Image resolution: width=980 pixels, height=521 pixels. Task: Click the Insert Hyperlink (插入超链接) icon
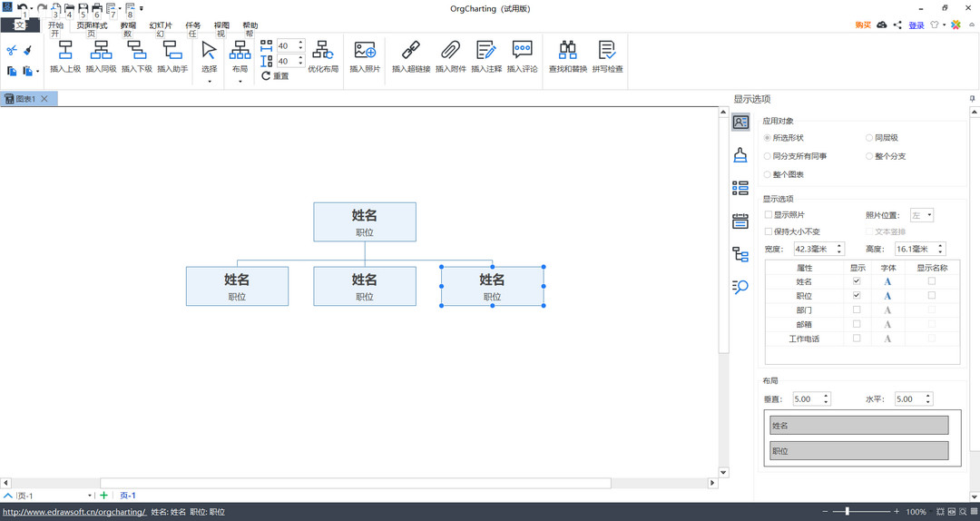410,51
